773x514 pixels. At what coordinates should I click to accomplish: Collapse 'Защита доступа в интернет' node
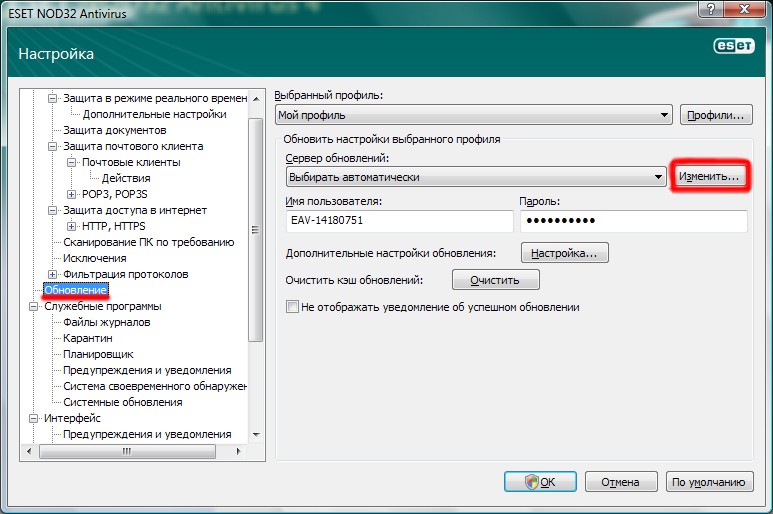click(52, 210)
